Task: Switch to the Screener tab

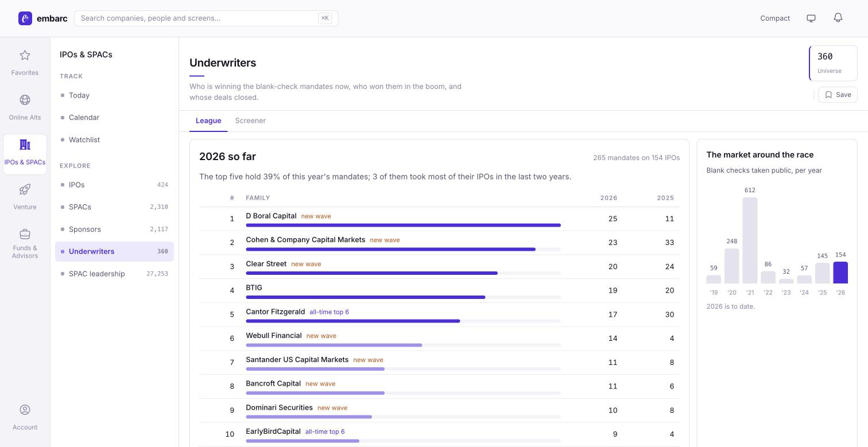Action: 250,121
